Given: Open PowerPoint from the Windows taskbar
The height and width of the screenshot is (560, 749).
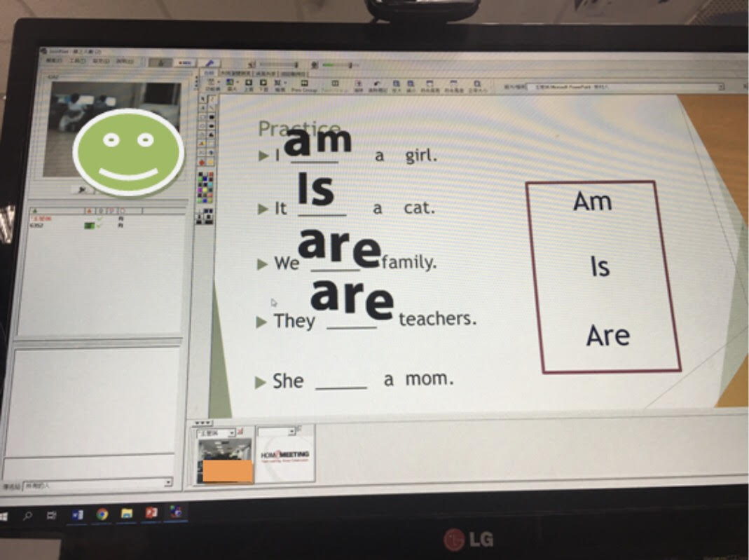Looking at the screenshot, I should pos(151,514).
